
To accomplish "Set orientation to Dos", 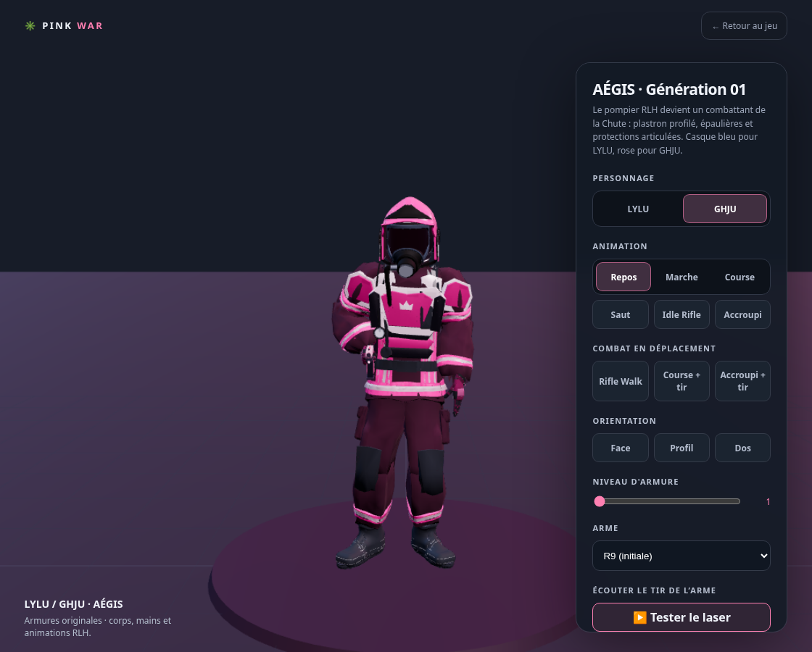I will pos(742,448).
